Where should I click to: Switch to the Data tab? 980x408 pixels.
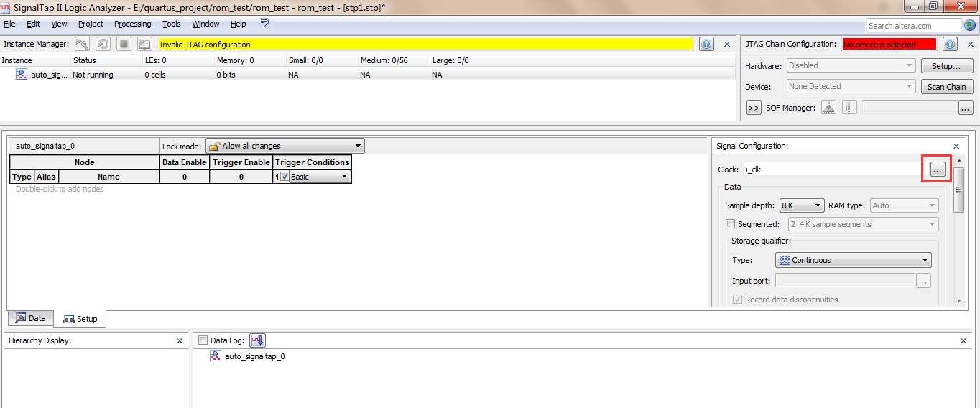tap(31, 318)
